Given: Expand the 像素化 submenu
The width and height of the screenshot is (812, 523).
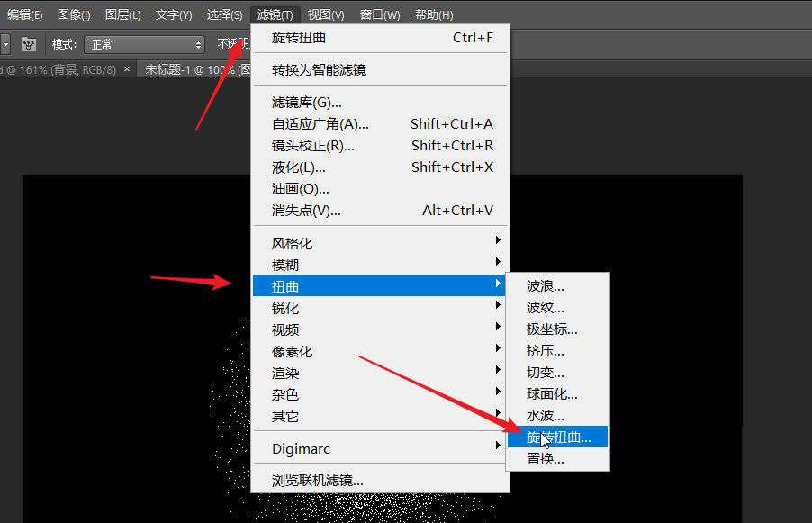Looking at the screenshot, I should coord(380,352).
